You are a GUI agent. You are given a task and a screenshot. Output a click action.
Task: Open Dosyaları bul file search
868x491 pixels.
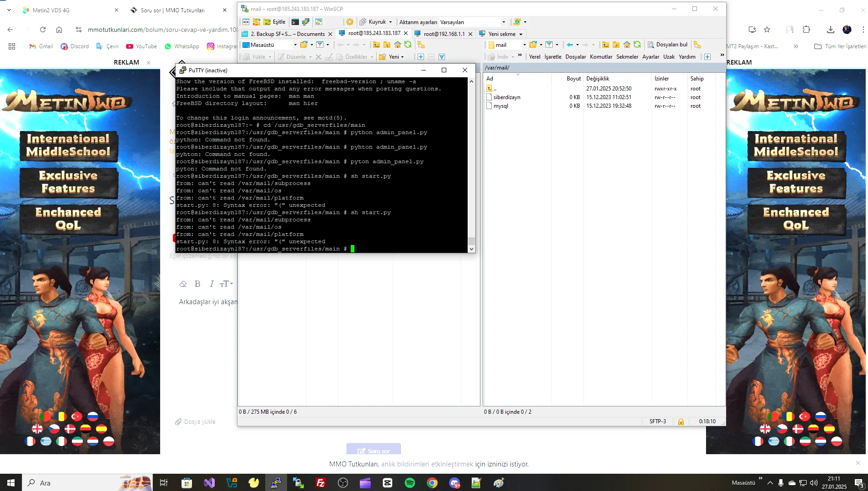coord(667,45)
